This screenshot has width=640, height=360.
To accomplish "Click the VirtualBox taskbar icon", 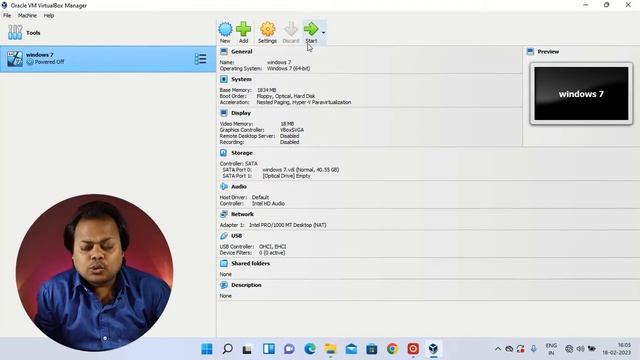I will click(433, 349).
